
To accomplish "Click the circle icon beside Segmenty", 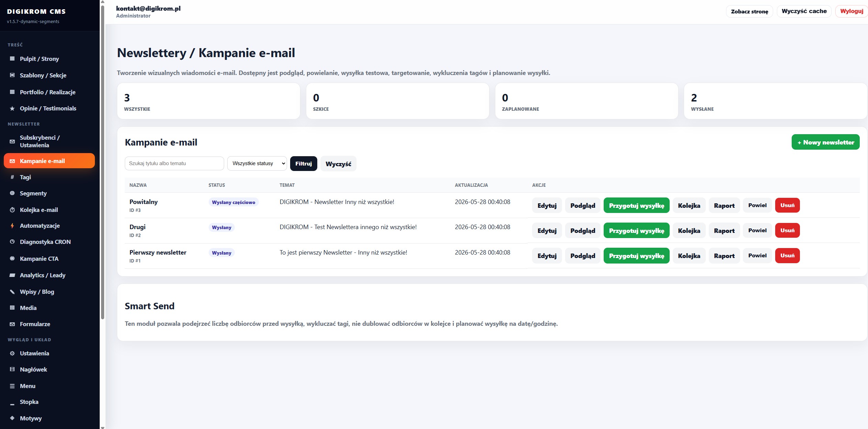I will tap(12, 193).
